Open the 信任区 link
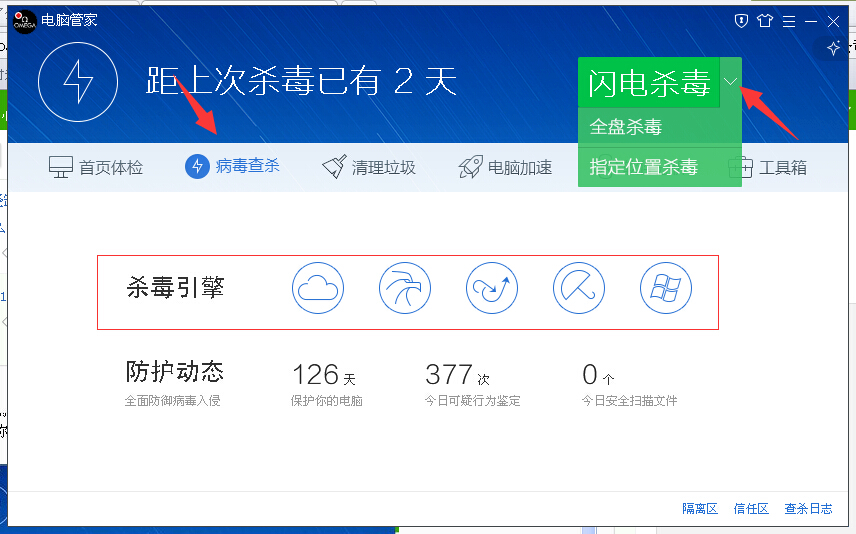The image size is (856, 534). (751, 508)
